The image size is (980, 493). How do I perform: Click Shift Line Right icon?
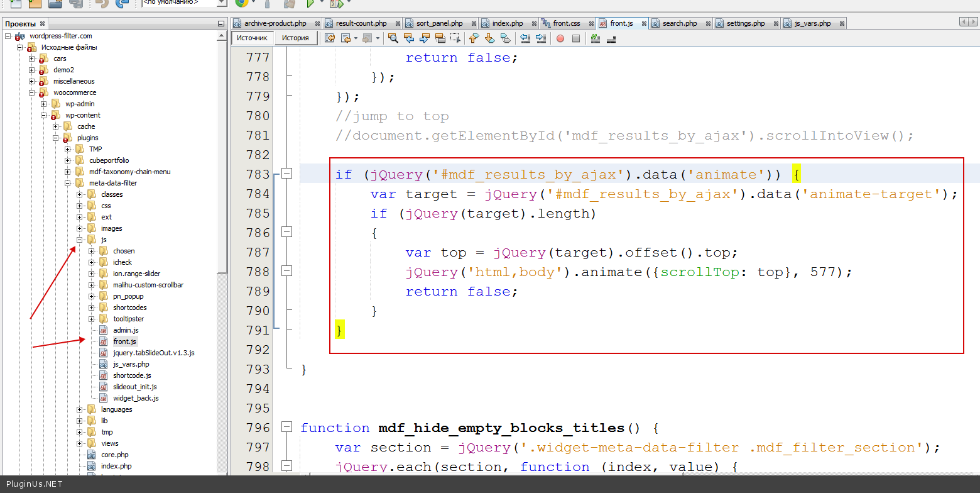540,38
